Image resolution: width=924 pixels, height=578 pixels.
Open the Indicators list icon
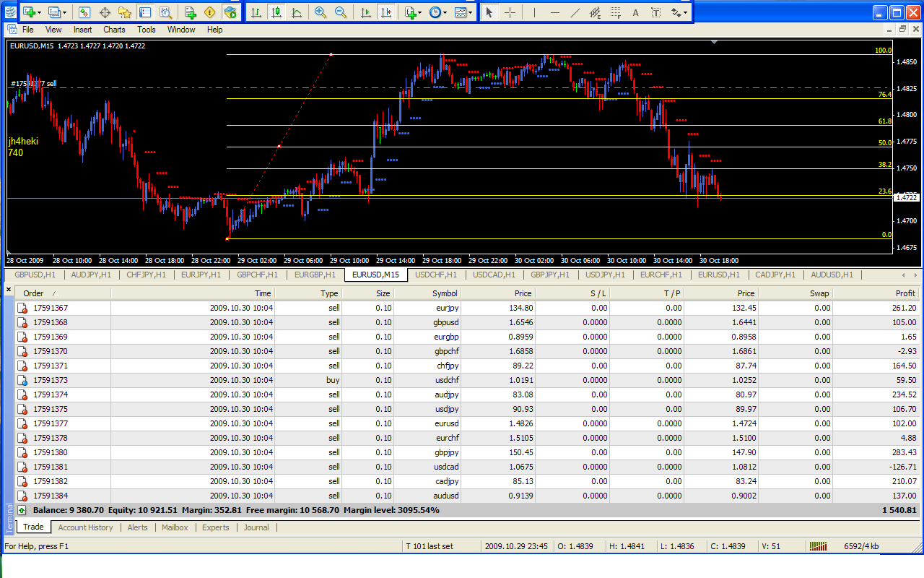click(409, 12)
